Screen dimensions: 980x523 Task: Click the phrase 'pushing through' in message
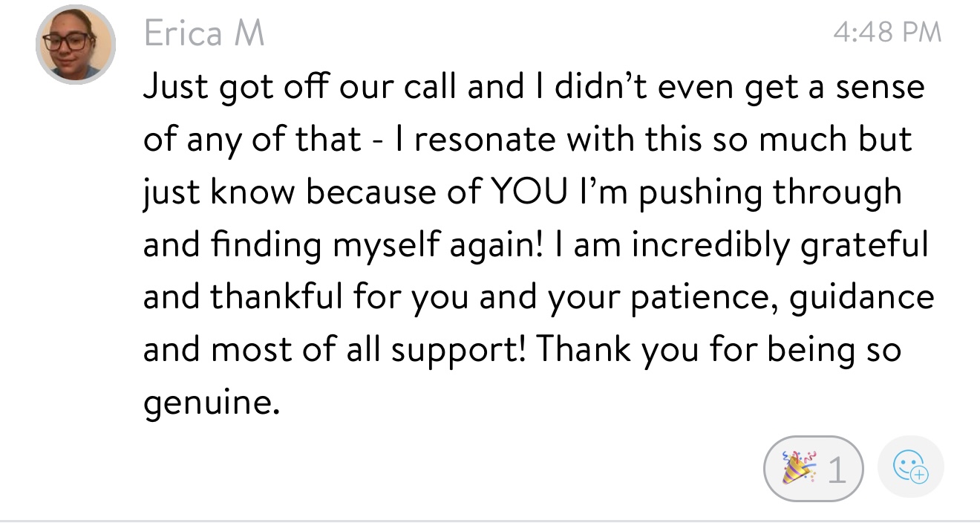pos(771,192)
